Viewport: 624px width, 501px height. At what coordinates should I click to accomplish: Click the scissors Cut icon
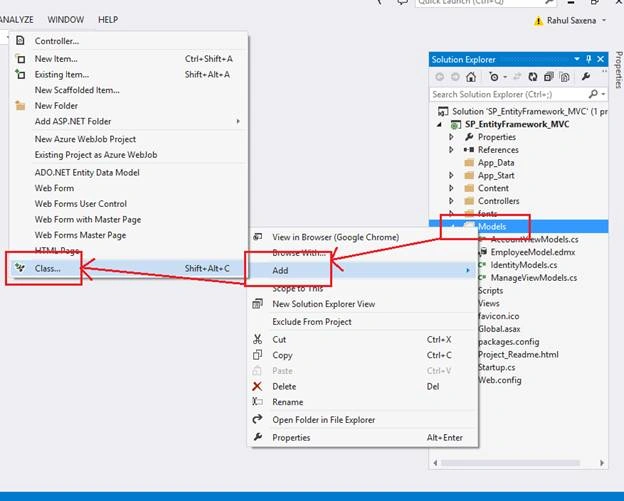point(257,339)
